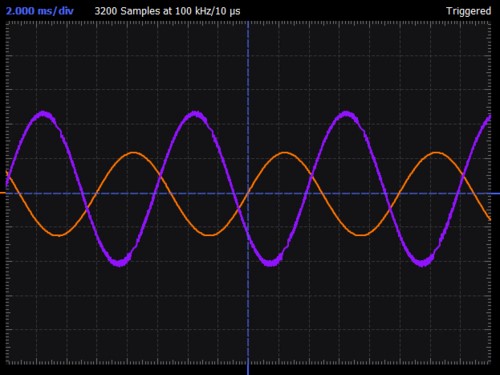Click the third peak of the orange waveform
The image size is (500, 375).
[436, 153]
